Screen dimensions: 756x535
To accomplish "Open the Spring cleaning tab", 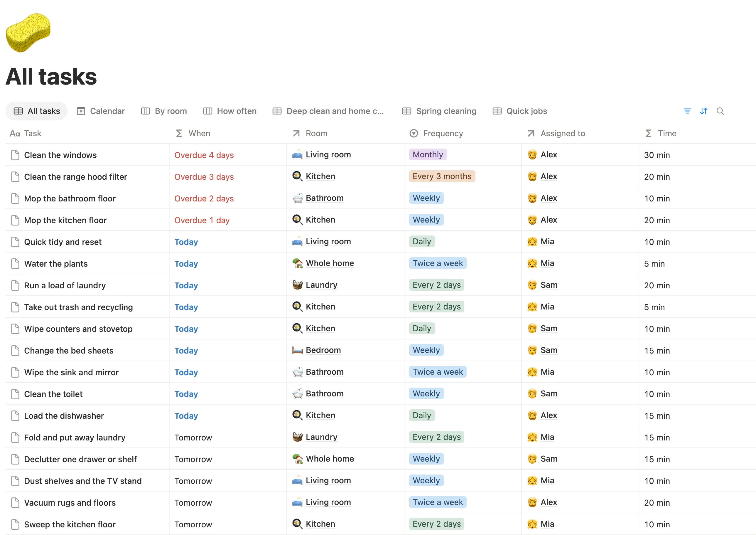I will tap(439, 111).
